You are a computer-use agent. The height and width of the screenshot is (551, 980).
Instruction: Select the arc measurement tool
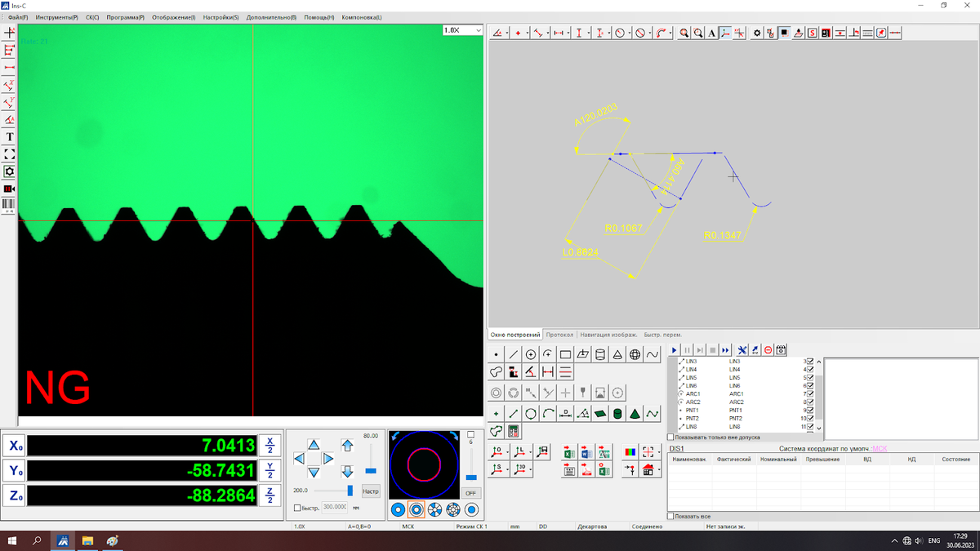click(548, 354)
